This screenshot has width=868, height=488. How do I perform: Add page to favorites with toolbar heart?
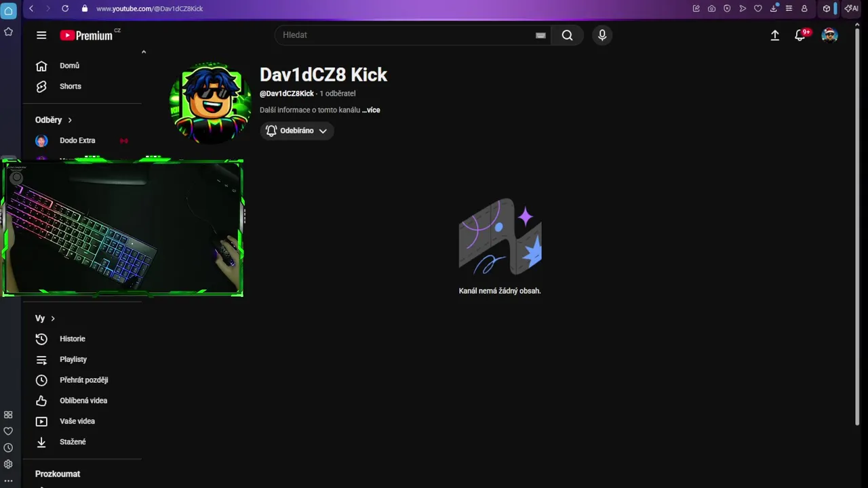(758, 8)
